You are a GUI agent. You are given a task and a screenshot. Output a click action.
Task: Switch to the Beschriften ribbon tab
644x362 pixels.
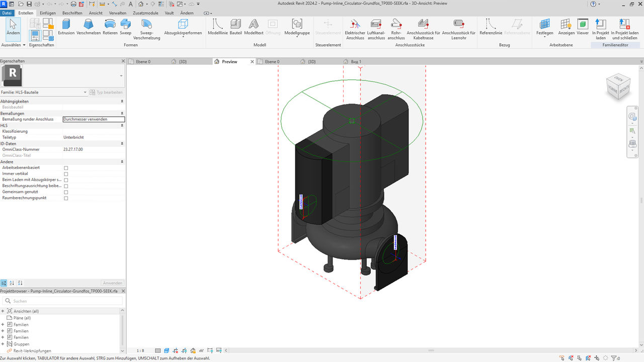click(72, 13)
